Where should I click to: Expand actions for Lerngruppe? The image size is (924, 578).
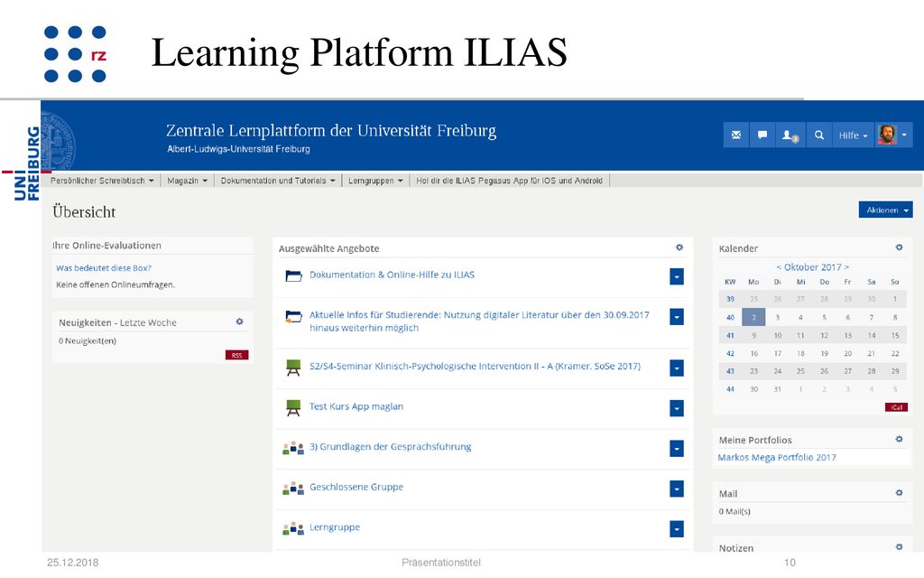(x=677, y=529)
